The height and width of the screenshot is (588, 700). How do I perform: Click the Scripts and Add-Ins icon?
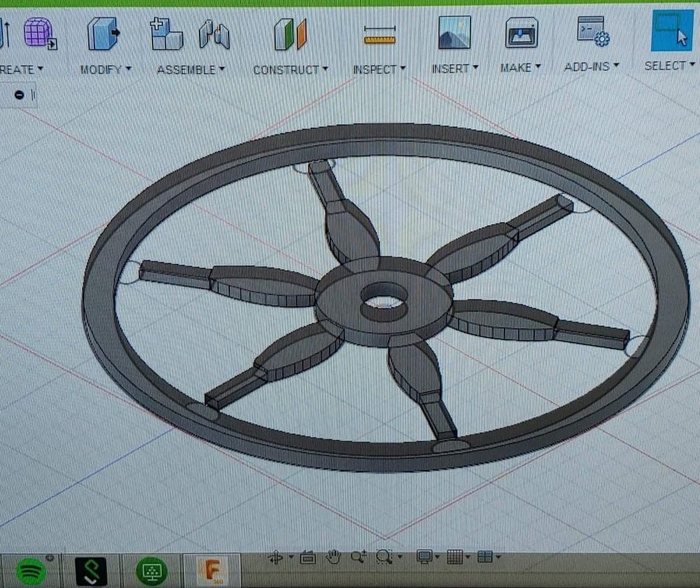(x=593, y=32)
